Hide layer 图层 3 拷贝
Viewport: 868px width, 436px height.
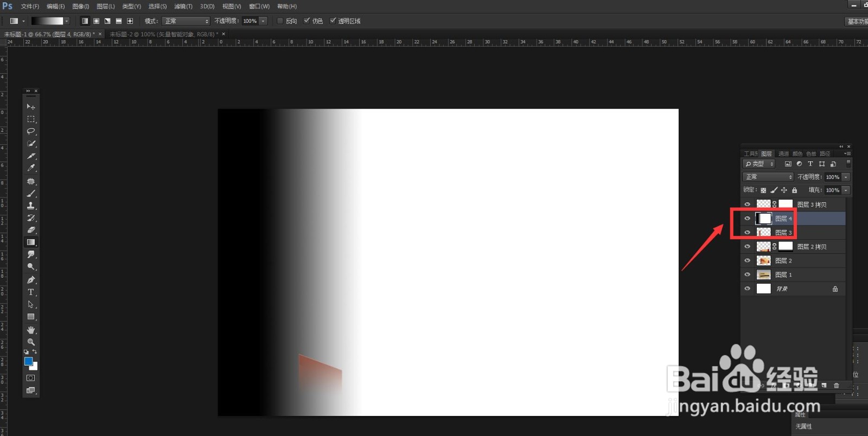[748, 204]
